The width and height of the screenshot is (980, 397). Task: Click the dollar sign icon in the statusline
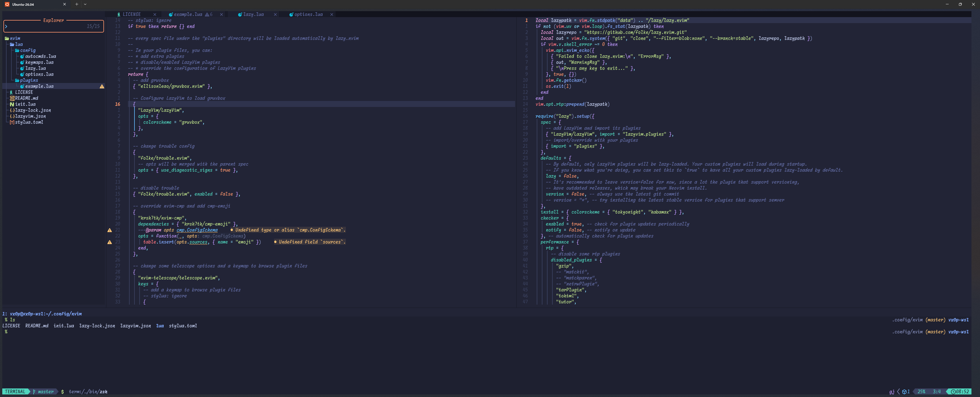point(62,392)
